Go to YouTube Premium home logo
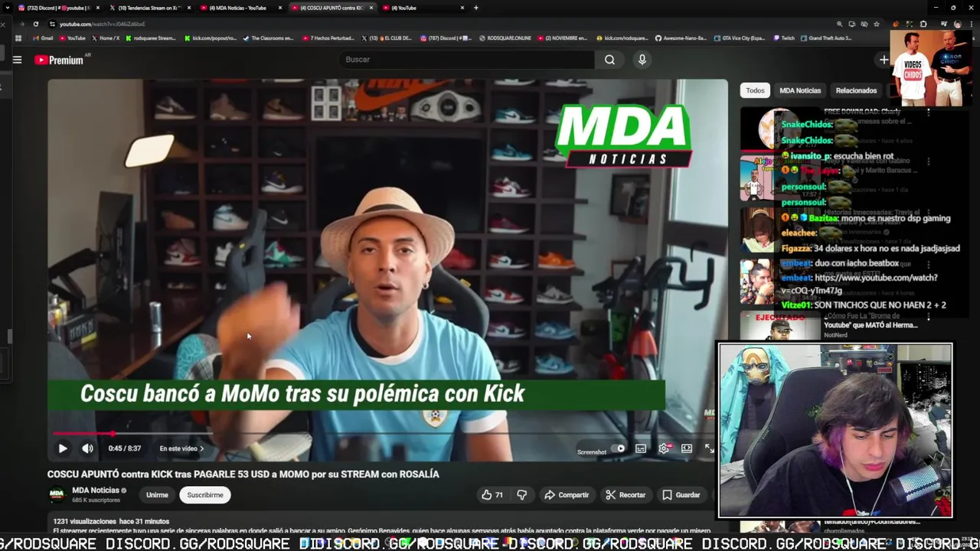The height and width of the screenshot is (551, 980). (59, 60)
